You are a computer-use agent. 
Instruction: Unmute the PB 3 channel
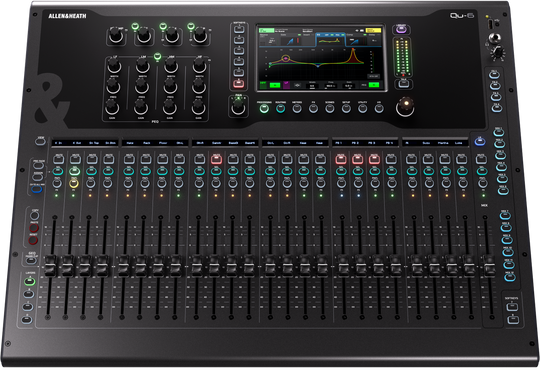(374, 159)
